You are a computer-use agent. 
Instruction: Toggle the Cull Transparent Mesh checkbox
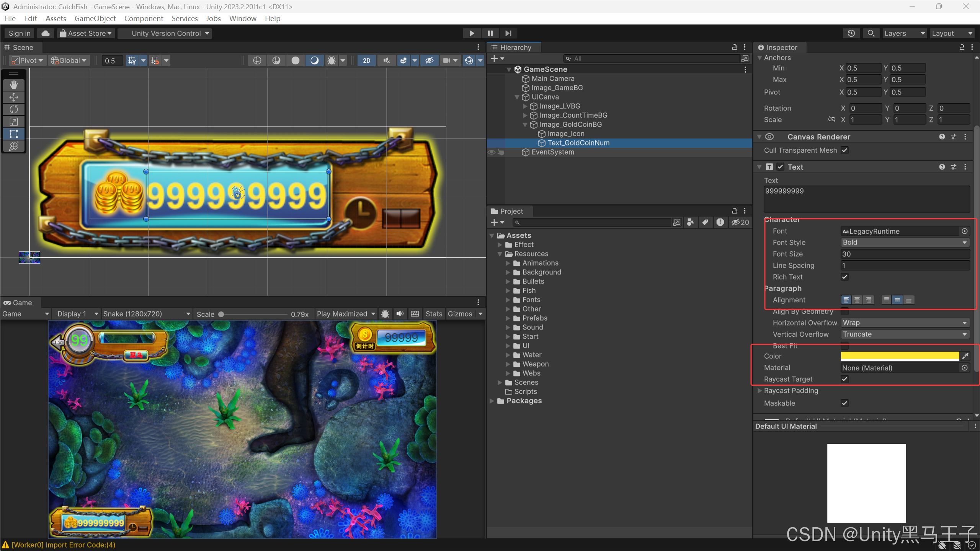pos(844,150)
